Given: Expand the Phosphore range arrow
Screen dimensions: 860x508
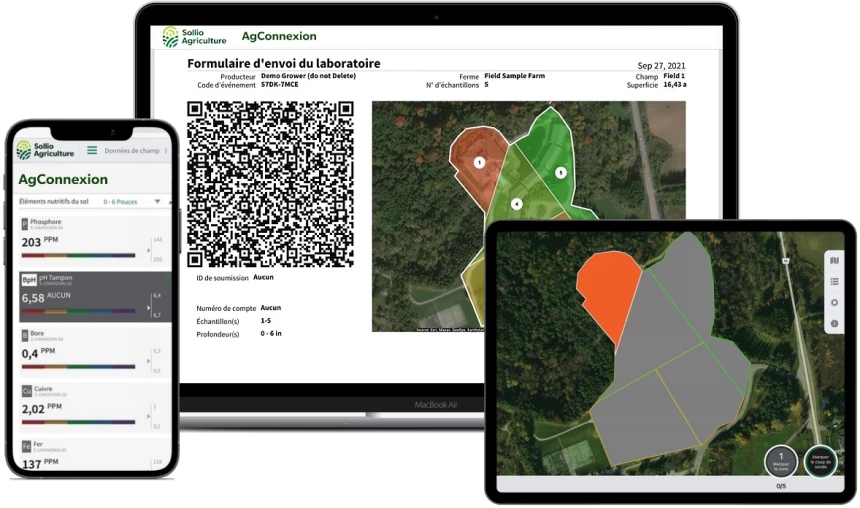Looking at the screenshot, I should (x=149, y=251).
